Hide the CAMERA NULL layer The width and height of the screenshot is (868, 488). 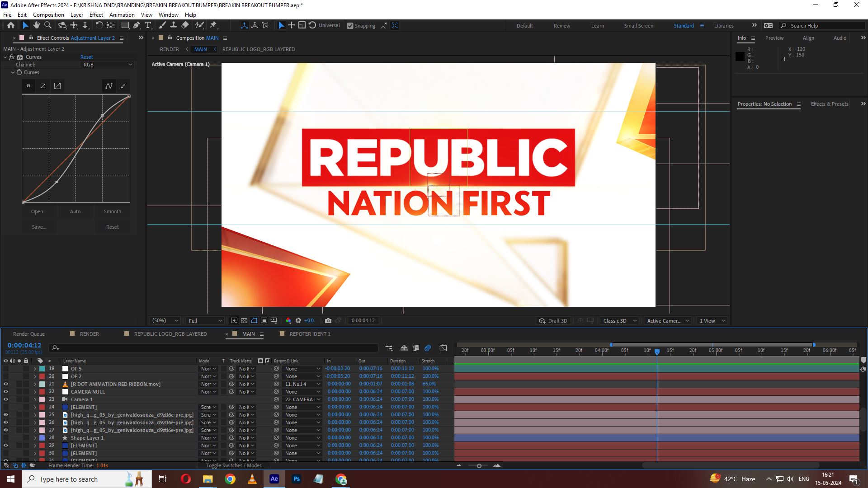coord(6,392)
